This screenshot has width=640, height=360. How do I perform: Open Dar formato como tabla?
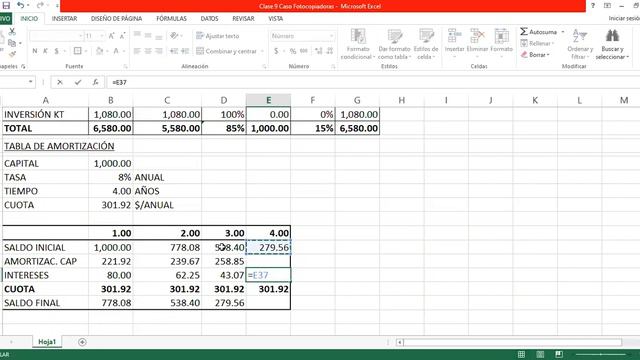pos(394,44)
